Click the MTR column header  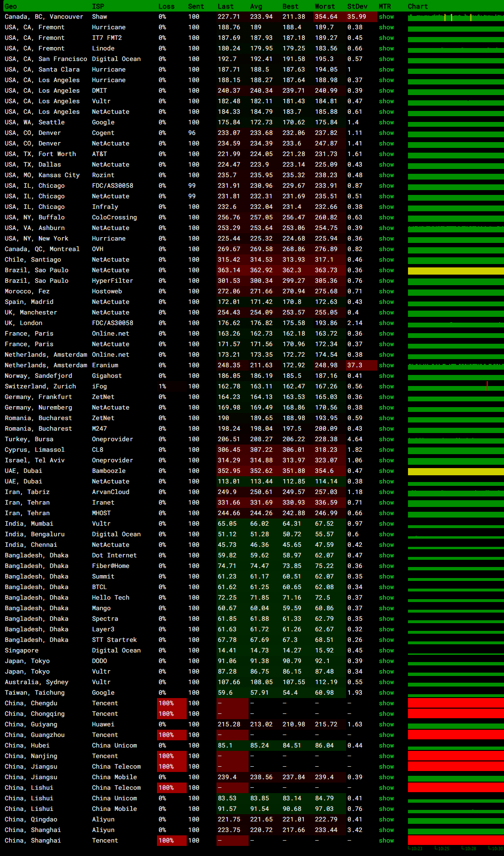coord(384,6)
